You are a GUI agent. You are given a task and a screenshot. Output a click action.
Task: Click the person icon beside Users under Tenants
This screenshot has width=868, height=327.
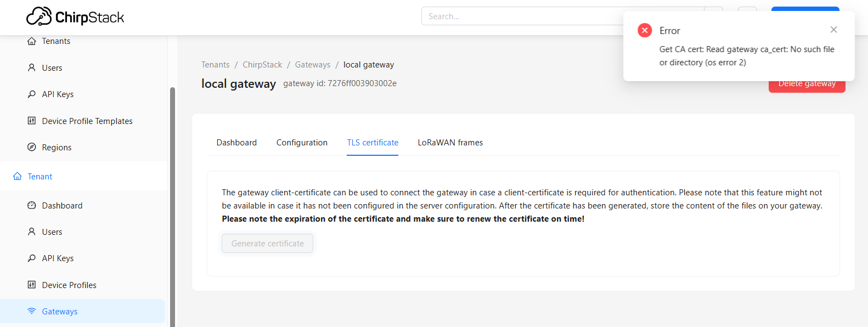coord(32,67)
